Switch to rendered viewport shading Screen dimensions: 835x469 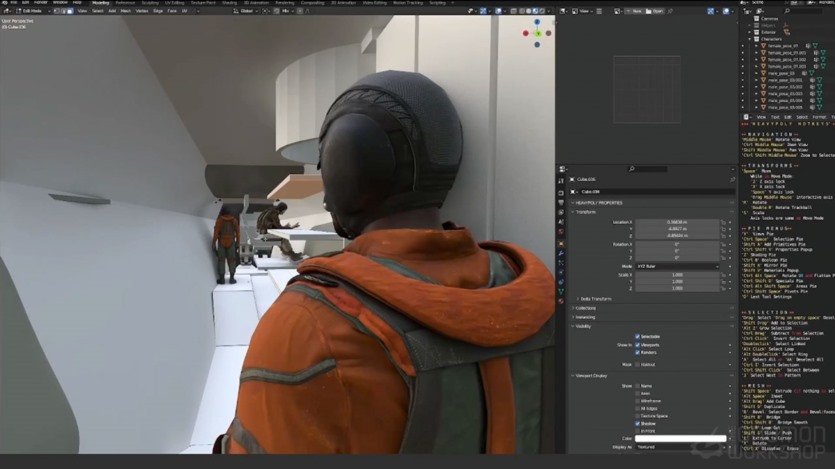pyautogui.click(x=542, y=11)
